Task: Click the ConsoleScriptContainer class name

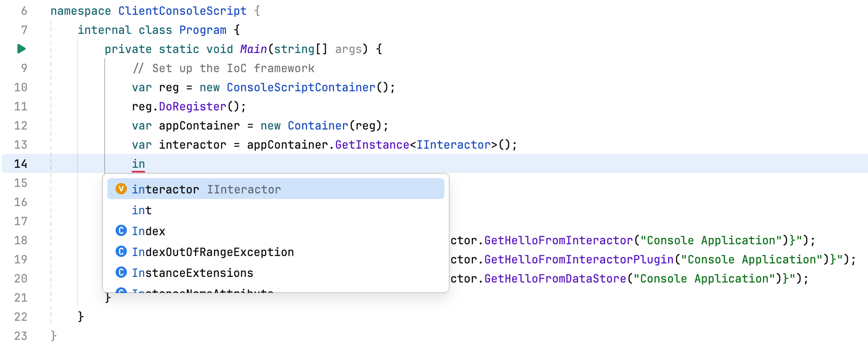Action: [300, 87]
